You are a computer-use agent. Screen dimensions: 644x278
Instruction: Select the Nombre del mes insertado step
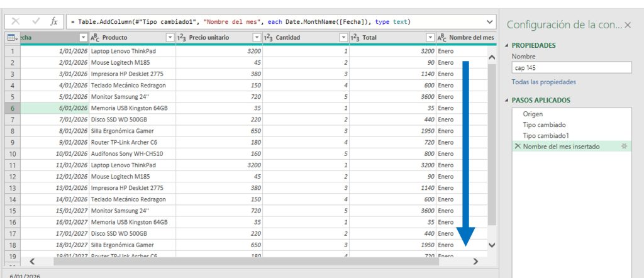coord(572,146)
